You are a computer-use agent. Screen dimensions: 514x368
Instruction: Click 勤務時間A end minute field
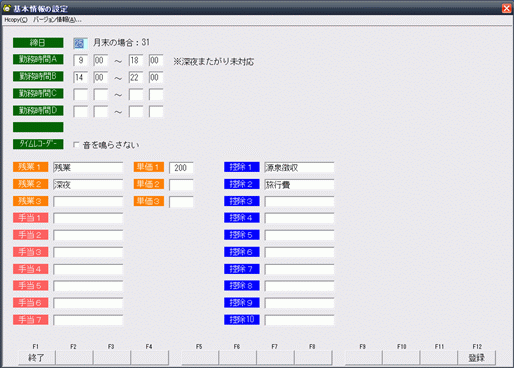coord(156,60)
